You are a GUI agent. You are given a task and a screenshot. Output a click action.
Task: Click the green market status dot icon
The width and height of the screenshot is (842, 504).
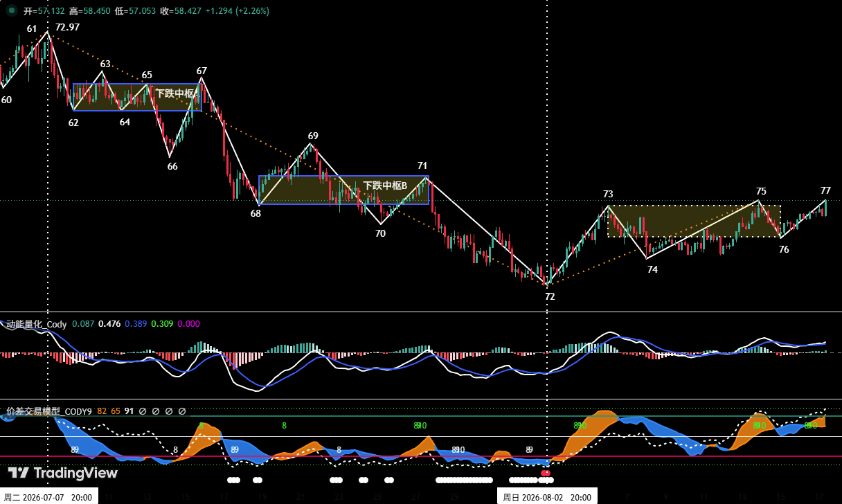[x=12, y=11]
